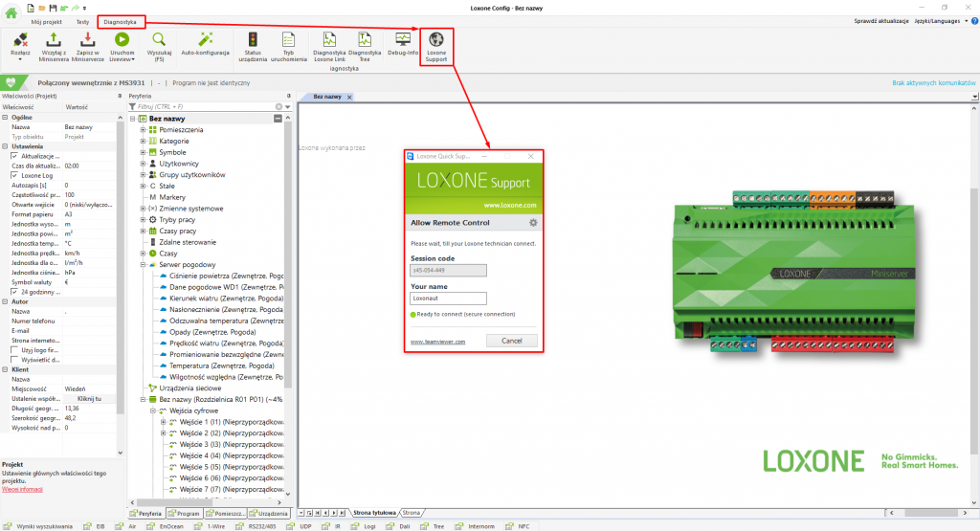Switch to the Testy ribbon tab
The image size is (980, 531).
click(82, 20)
